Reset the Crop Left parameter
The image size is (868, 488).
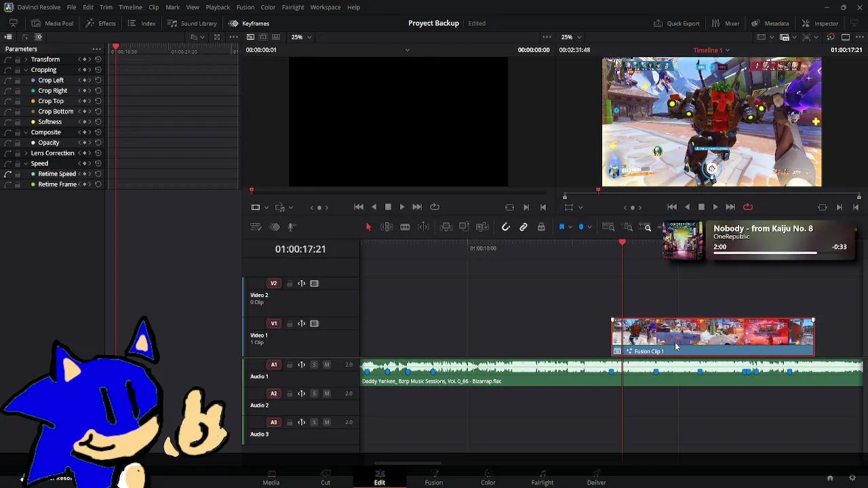tap(98, 80)
